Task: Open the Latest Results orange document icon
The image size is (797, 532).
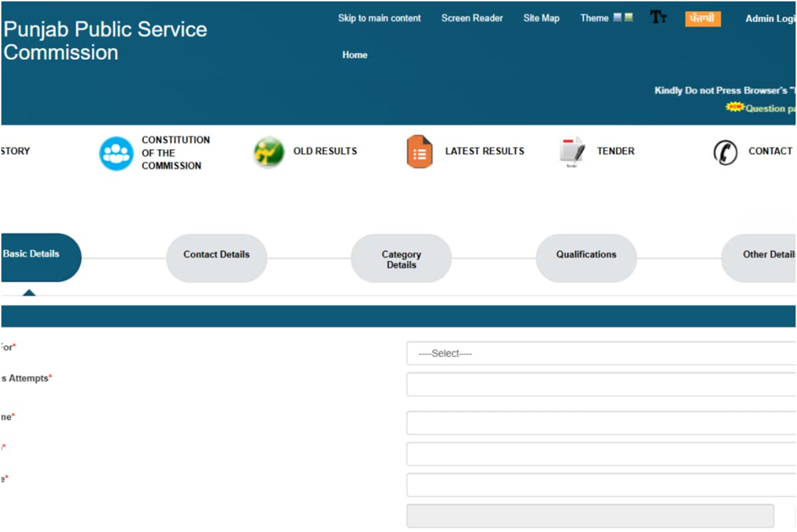Action: tap(420, 152)
